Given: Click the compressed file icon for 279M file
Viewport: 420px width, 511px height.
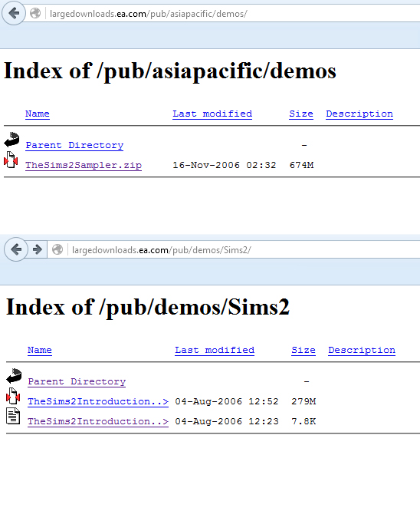Looking at the screenshot, I should click(x=13, y=396).
